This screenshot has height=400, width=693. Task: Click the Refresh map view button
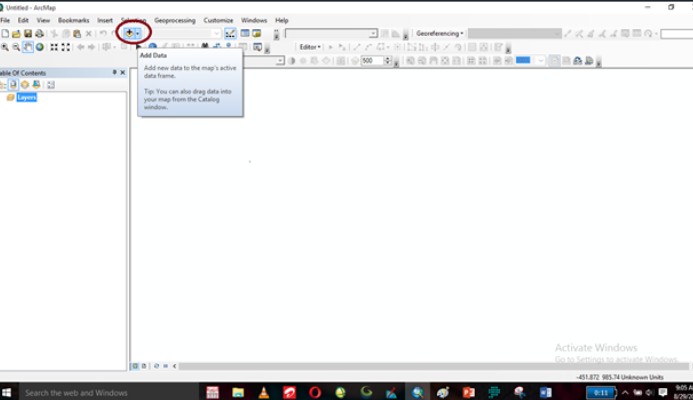tap(156, 366)
